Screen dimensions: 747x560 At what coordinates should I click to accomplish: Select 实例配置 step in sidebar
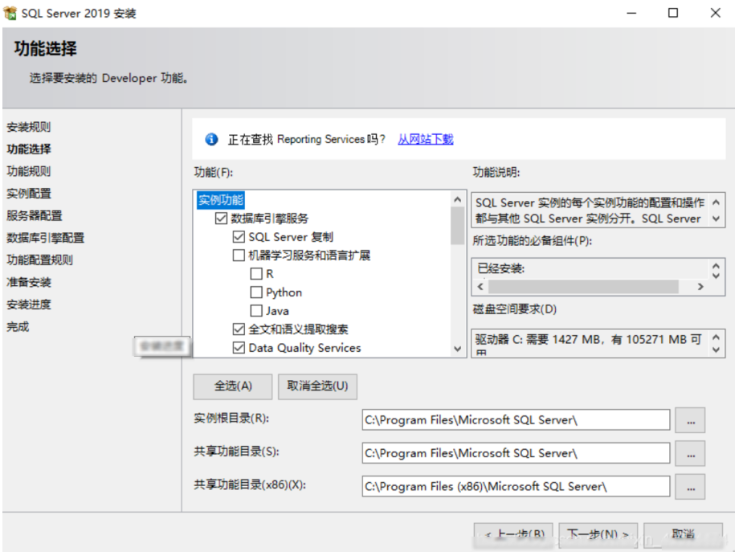pyautogui.click(x=29, y=194)
